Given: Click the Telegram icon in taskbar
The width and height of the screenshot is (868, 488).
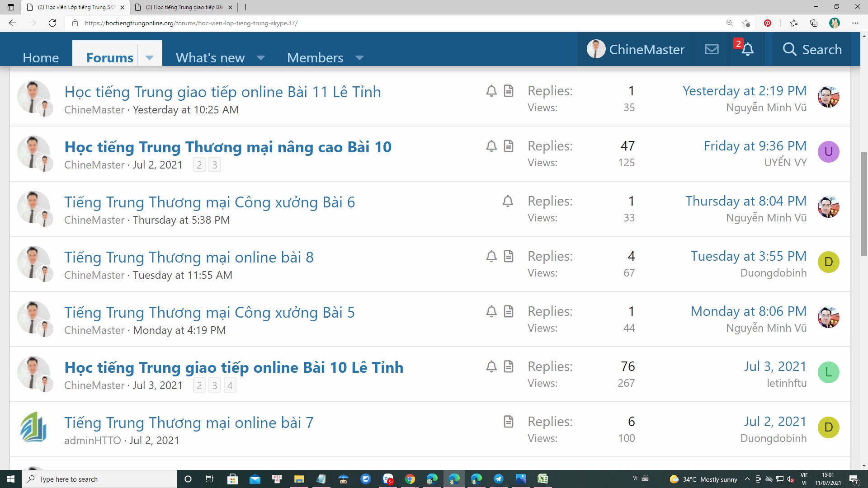Looking at the screenshot, I should pos(499,479).
